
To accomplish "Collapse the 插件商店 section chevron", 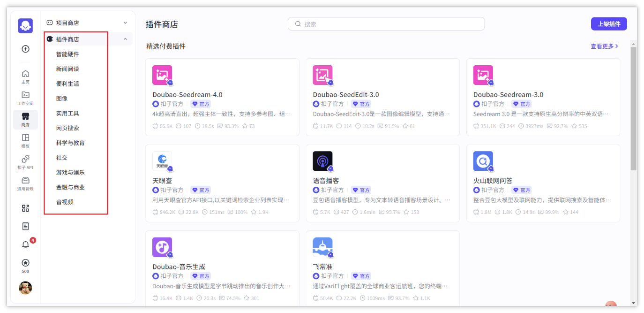I will (x=125, y=39).
